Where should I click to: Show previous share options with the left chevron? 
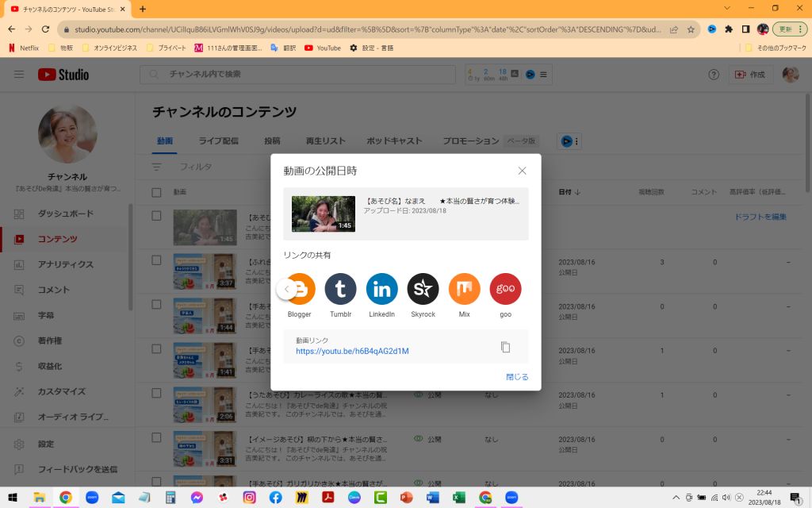(286, 289)
